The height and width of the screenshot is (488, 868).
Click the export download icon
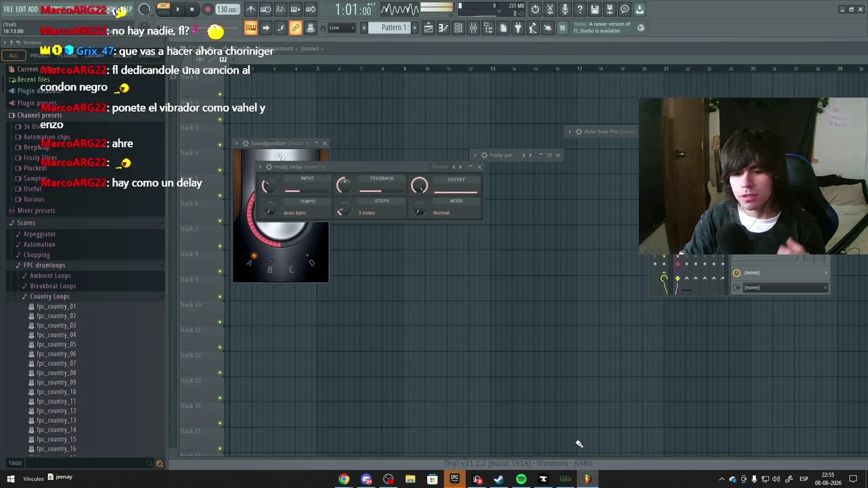(639, 9)
